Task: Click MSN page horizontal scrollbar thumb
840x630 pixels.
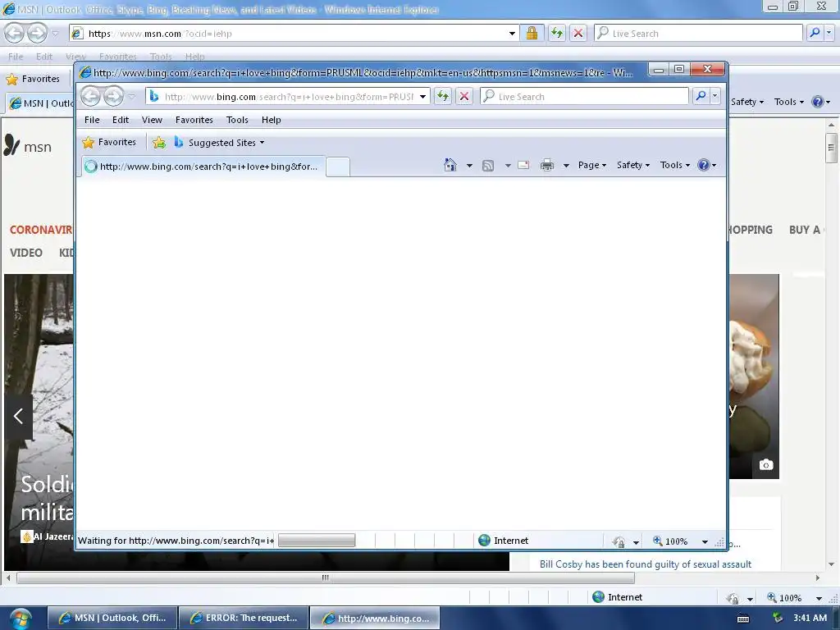Action: point(325,578)
